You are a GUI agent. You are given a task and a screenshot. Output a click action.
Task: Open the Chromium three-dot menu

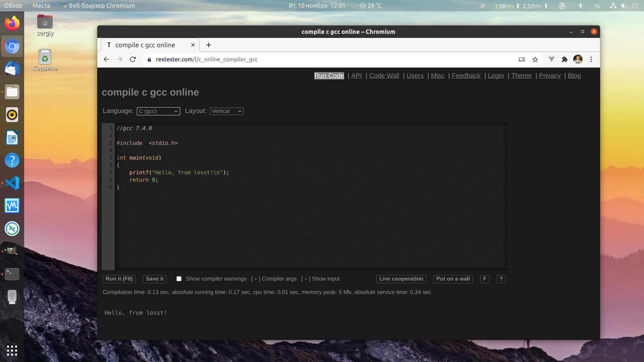[x=591, y=59]
